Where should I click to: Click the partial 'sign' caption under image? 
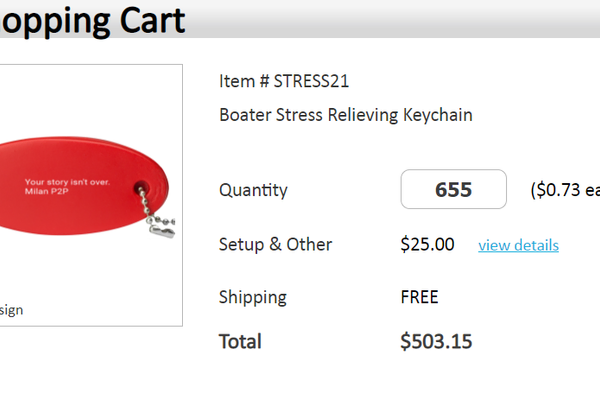click(11, 310)
